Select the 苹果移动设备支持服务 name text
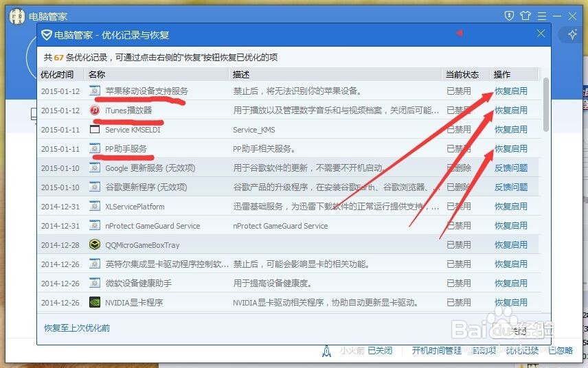Image resolution: width=588 pixels, height=368 pixels. (x=146, y=91)
